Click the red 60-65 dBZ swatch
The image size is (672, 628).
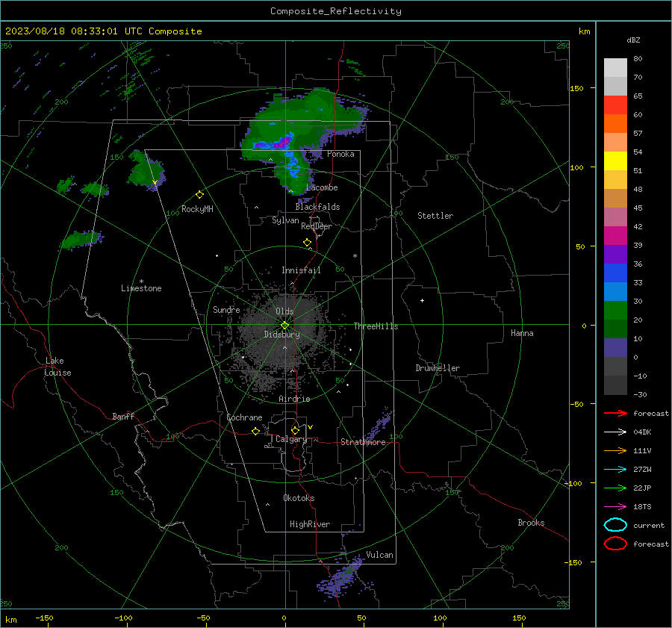click(615, 105)
